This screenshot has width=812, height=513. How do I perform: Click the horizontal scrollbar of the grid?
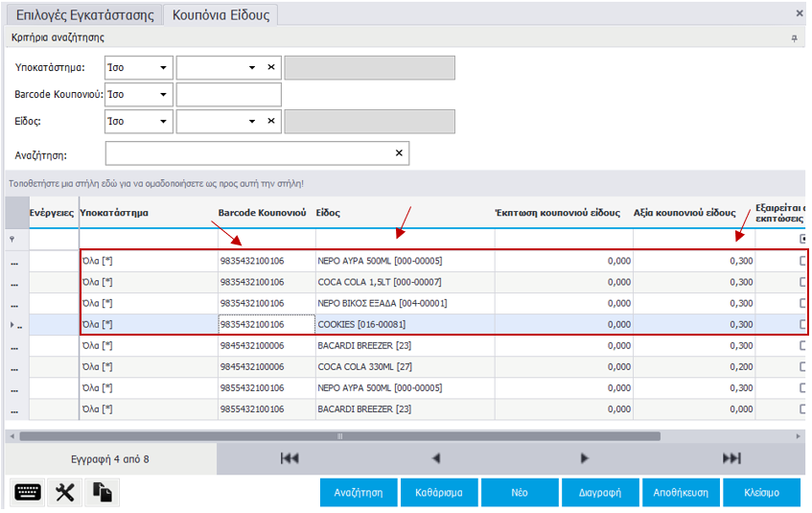click(x=336, y=435)
